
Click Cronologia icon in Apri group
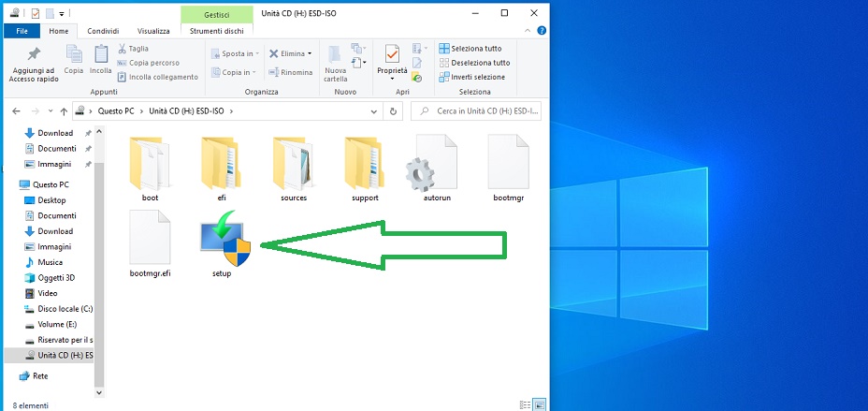point(417,78)
